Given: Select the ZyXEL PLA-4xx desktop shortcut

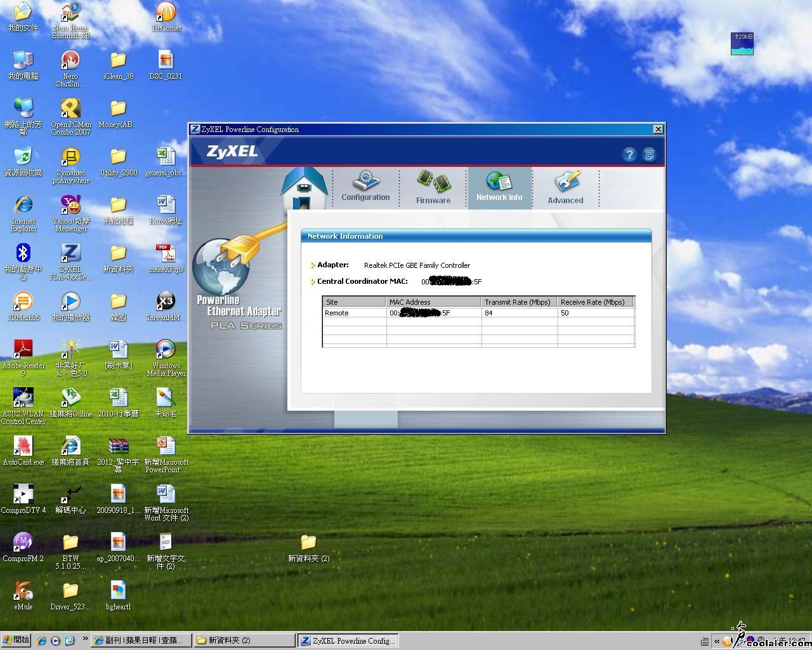Looking at the screenshot, I should tap(70, 262).
